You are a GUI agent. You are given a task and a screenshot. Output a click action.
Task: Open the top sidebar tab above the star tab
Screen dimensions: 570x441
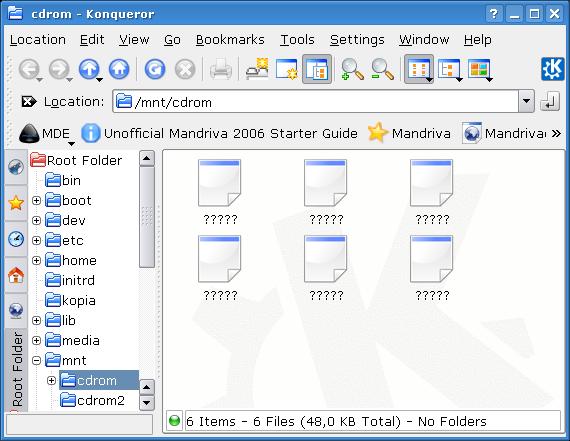[16, 167]
